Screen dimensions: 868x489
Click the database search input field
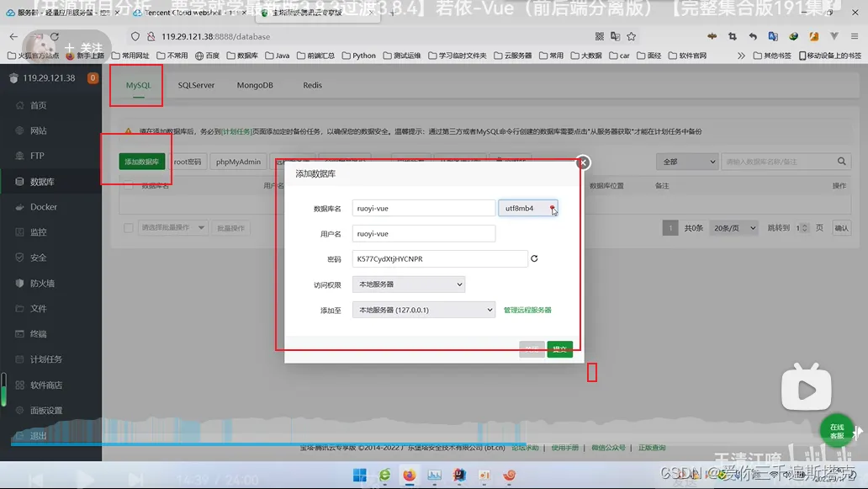click(x=778, y=162)
